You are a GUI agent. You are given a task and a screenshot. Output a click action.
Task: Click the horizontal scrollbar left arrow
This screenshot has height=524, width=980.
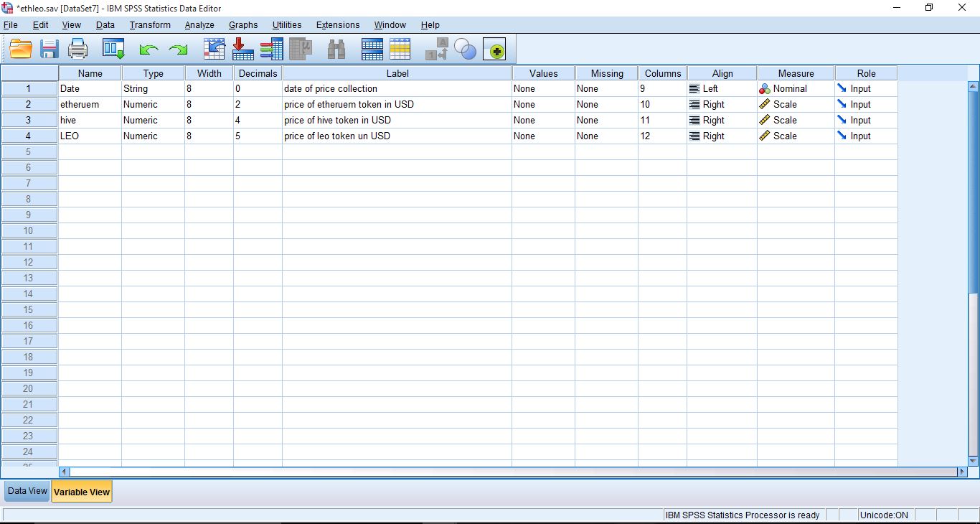point(64,472)
